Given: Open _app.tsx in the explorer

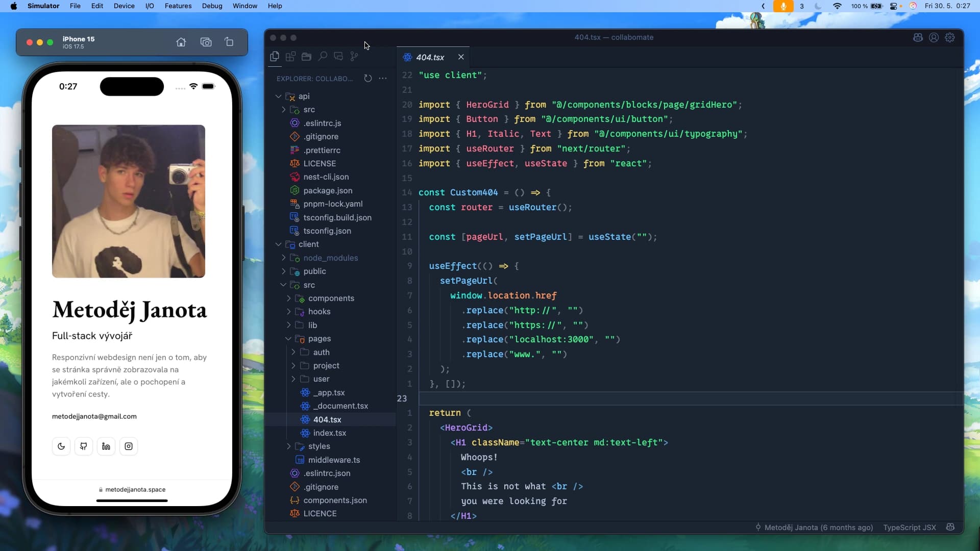Looking at the screenshot, I should pyautogui.click(x=329, y=392).
